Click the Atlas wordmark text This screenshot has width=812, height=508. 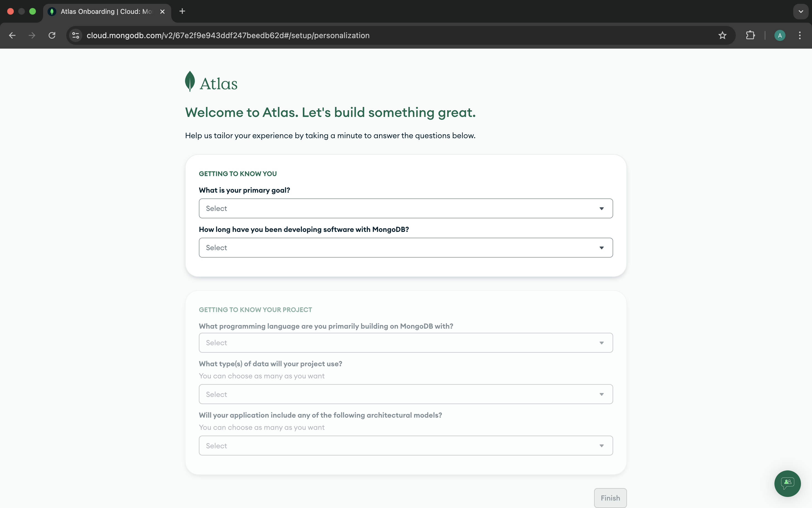click(x=218, y=84)
